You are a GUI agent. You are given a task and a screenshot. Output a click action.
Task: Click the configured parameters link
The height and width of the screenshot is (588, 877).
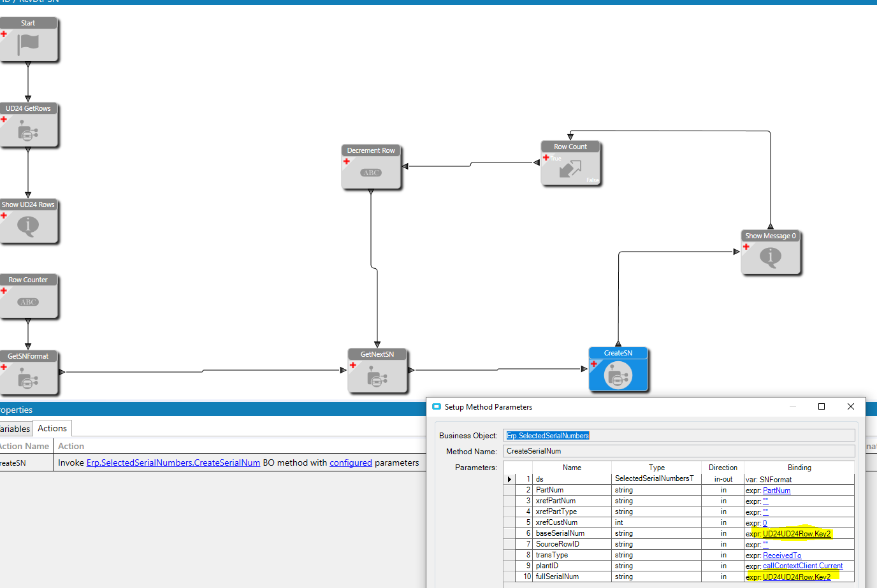[351, 463]
